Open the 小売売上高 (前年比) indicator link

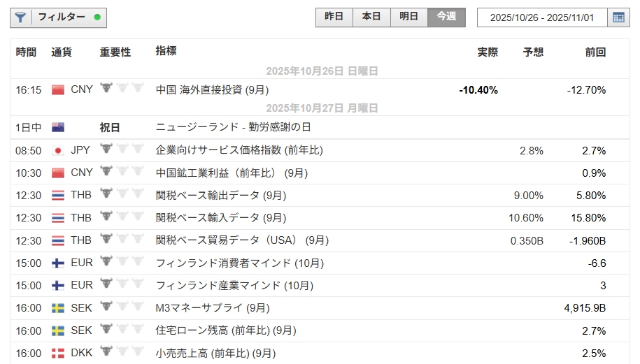[215, 354]
